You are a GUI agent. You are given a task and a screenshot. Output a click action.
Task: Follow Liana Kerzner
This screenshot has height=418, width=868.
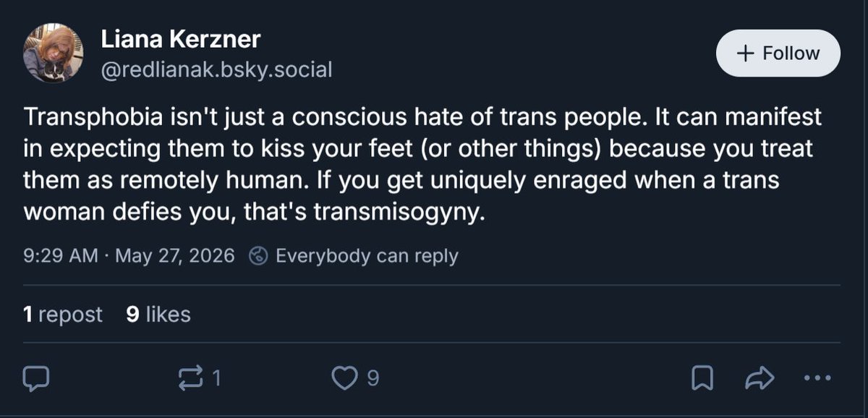(778, 53)
